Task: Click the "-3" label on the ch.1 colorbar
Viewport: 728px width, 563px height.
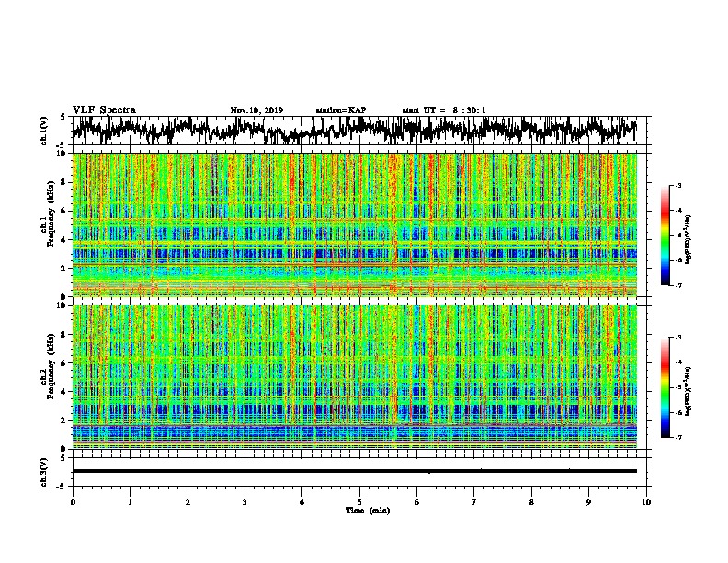Action: point(677,186)
